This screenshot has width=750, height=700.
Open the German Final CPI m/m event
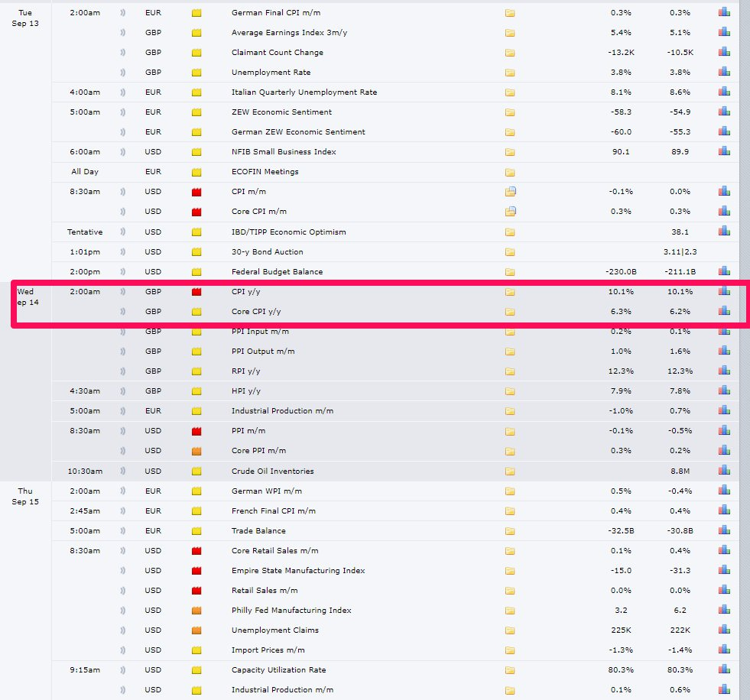276,12
